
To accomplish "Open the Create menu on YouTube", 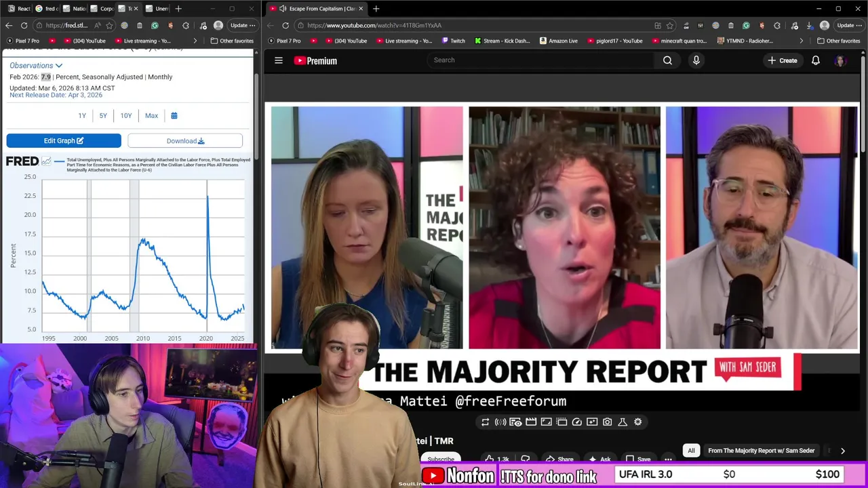I will point(783,60).
